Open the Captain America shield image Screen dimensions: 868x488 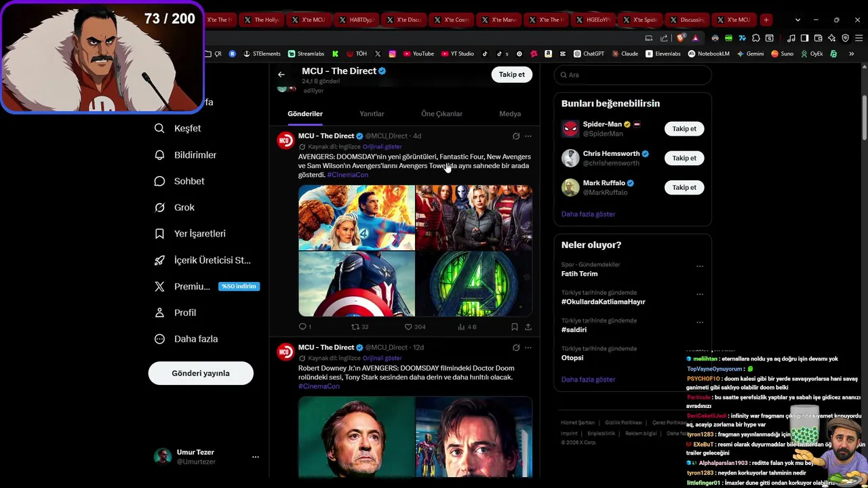tap(357, 284)
